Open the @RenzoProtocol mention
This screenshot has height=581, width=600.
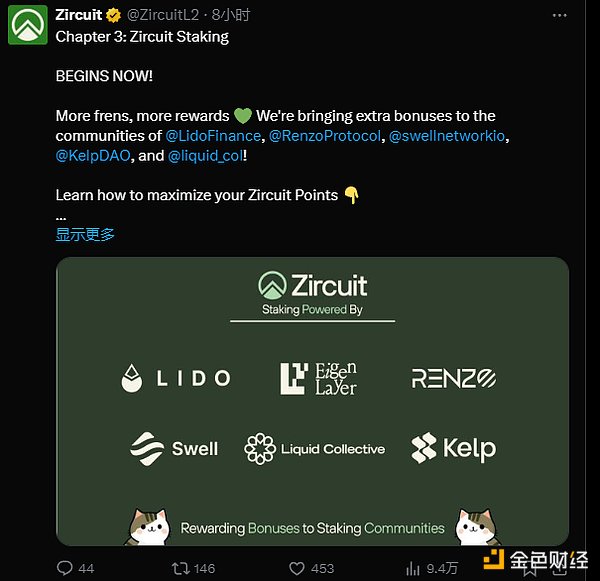325,136
